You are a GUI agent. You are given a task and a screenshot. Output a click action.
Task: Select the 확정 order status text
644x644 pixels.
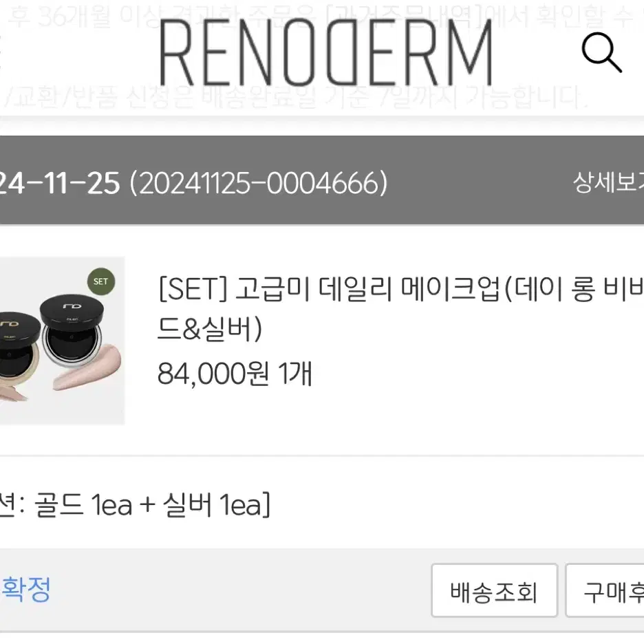(25, 590)
